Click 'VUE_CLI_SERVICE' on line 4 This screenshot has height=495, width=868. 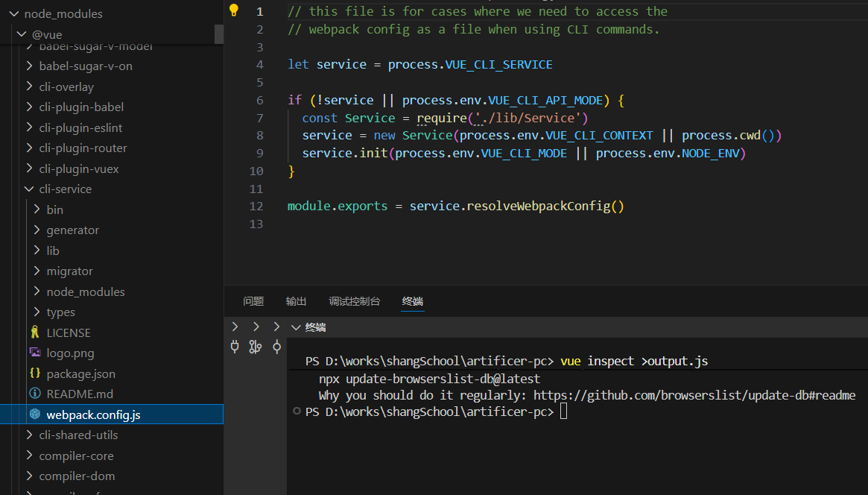tap(498, 65)
